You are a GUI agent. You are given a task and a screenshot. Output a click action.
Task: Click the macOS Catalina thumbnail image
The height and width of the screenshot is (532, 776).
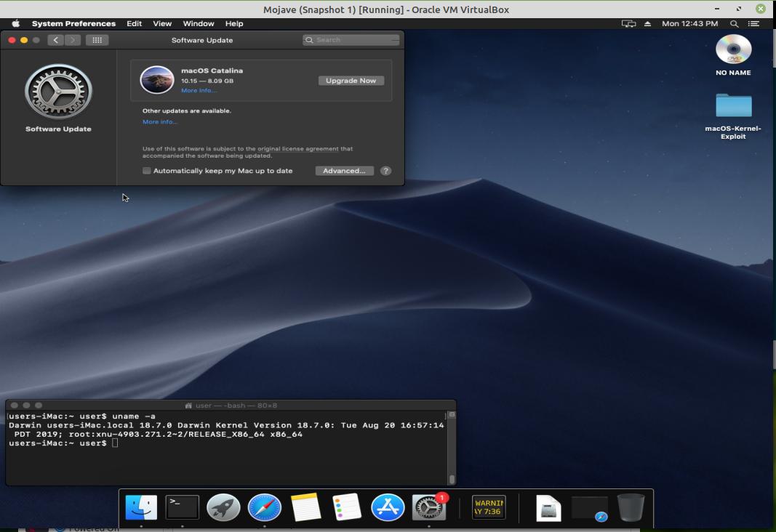coord(157,80)
